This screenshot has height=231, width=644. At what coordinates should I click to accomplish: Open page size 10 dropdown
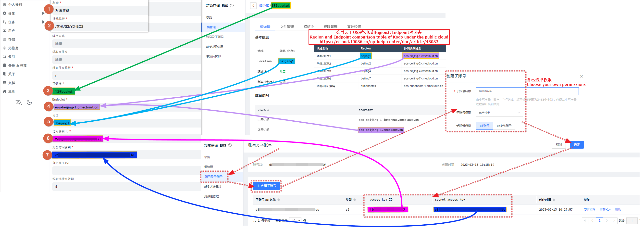[x=295, y=221]
